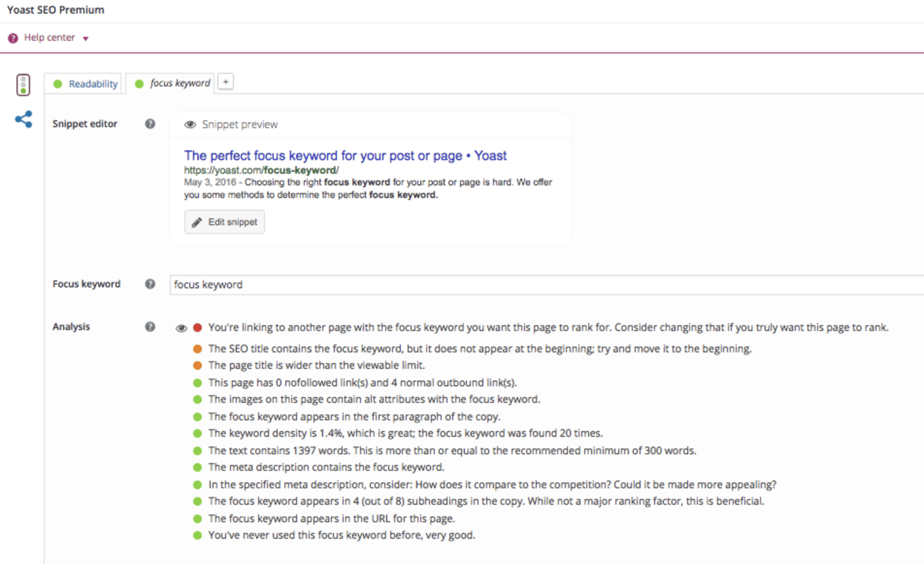The width and height of the screenshot is (924, 564).
Task: Click the orange bullet for SEO title warning
Action: tap(197, 349)
